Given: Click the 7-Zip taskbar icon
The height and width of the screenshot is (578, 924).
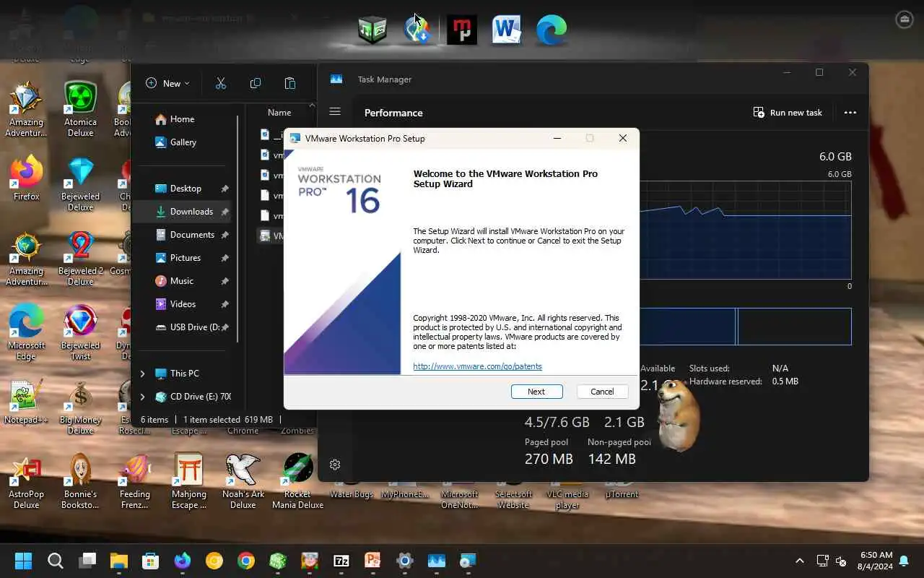Looking at the screenshot, I should [x=341, y=561].
